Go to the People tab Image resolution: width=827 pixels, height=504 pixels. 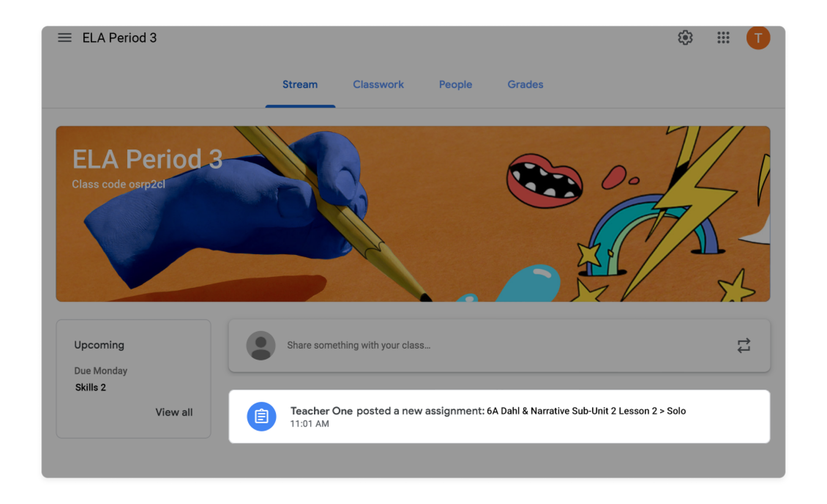pyautogui.click(x=455, y=85)
